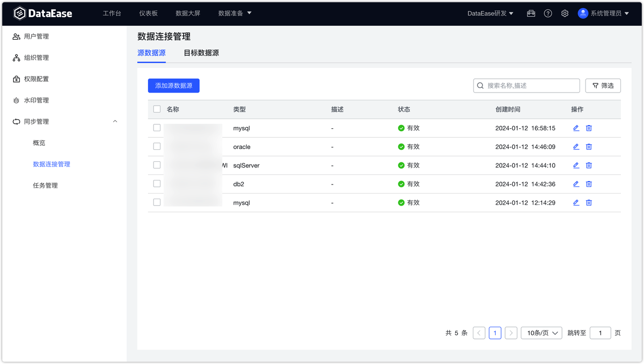Screen dimensions: 644x364
Task: Click the 筛选 filter button
Action: (x=603, y=85)
